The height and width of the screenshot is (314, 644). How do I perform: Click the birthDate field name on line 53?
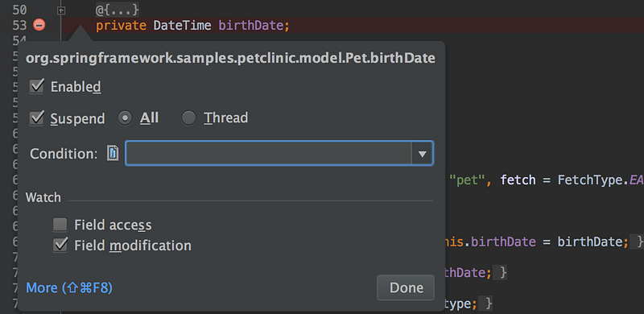pyautogui.click(x=251, y=26)
